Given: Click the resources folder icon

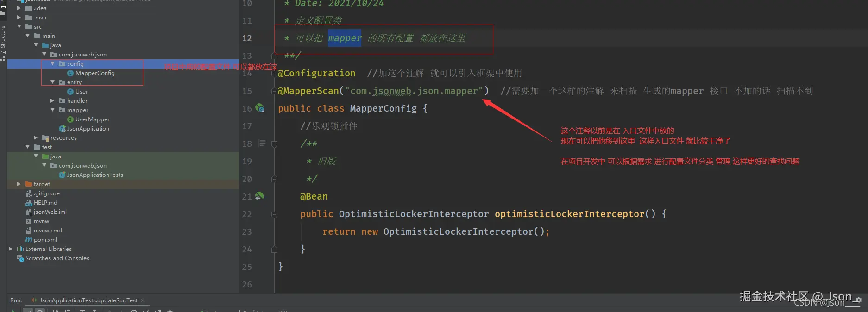Looking at the screenshot, I should pos(45,138).
